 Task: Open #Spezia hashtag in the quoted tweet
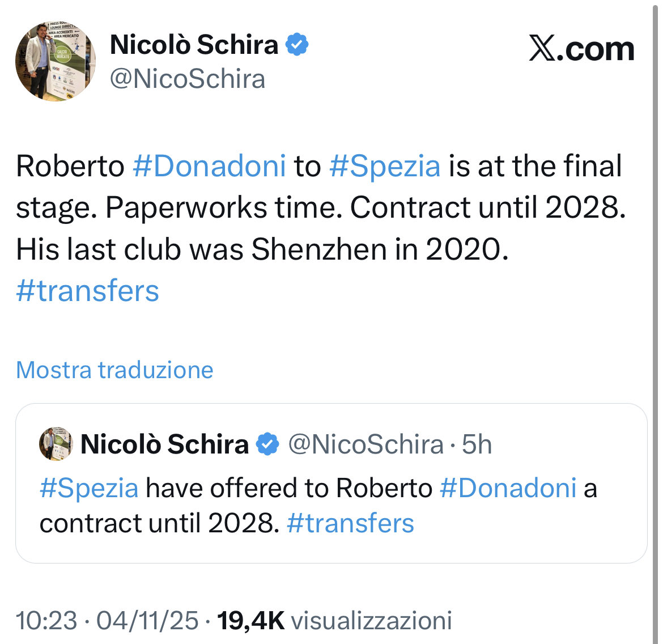[x=89, y=488]
